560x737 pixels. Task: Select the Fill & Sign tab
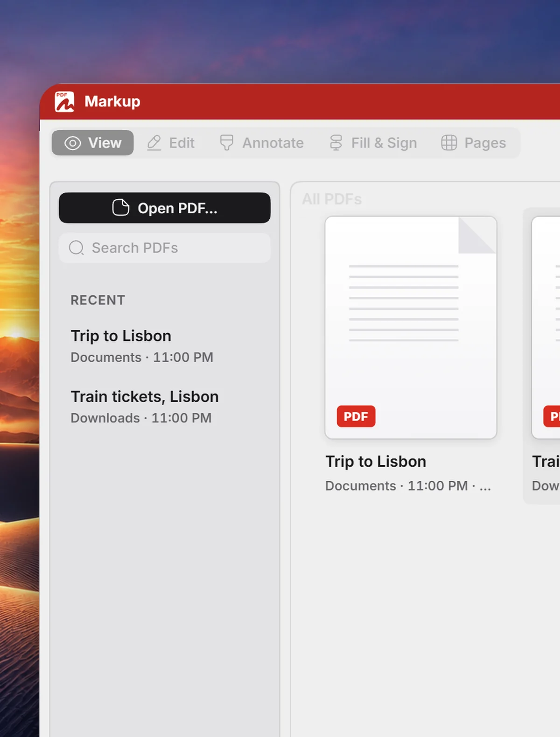coord(373,143)
